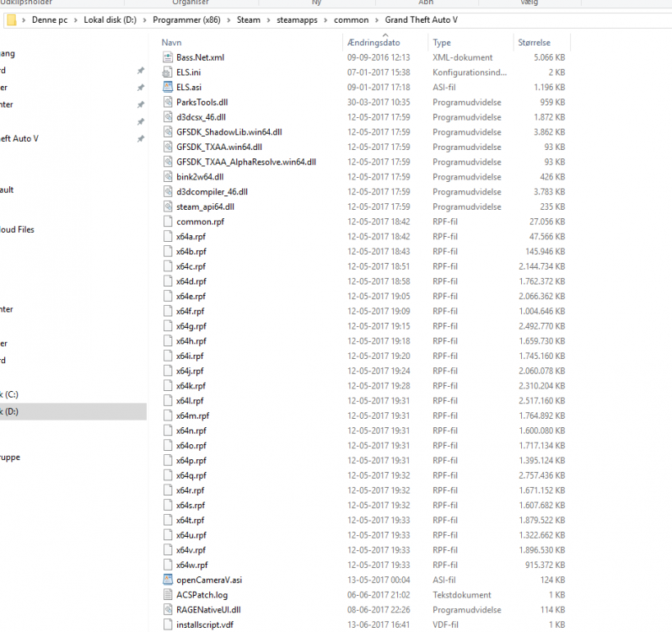Select x64k.rpf file name
The image size is (672, 632).
click(191, 386)
